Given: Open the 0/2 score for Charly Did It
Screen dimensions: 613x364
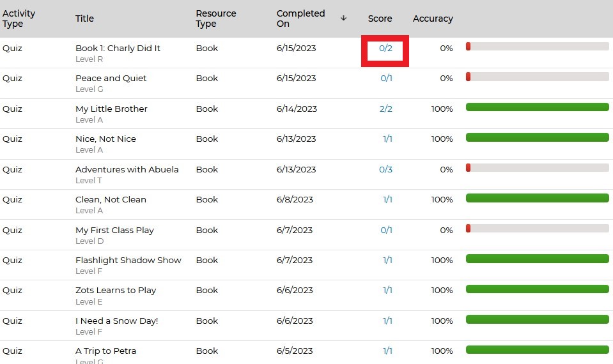Looking at the screenshot, I should [x=385, y=48].
